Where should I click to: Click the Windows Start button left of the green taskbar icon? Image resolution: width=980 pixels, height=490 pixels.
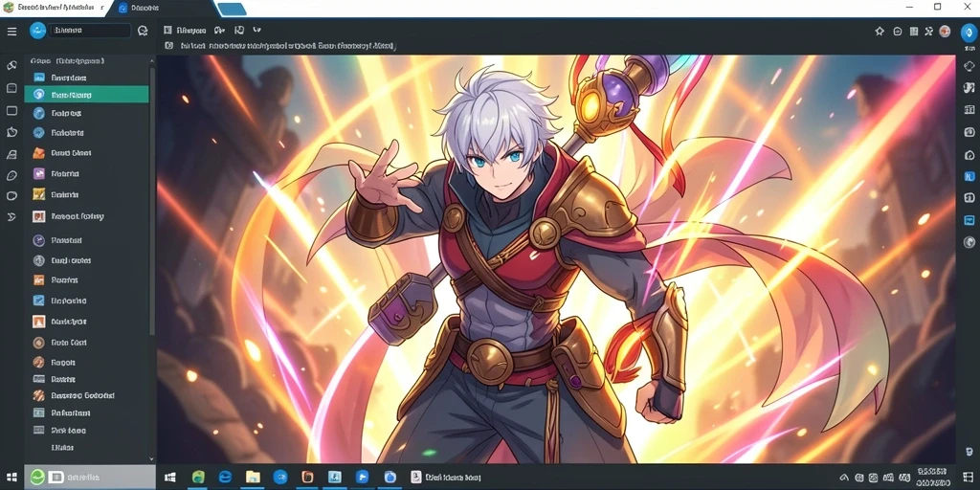point(169,477)
